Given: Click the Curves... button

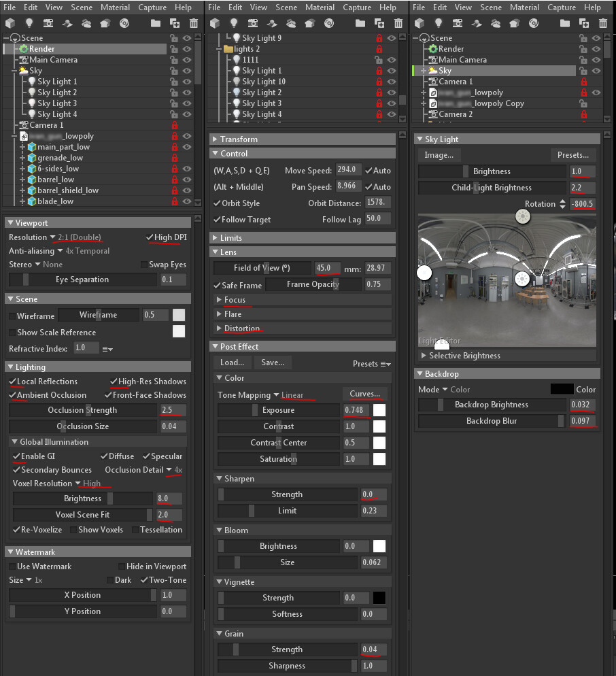Looking at the screenshot, I should tap(364, 394).
